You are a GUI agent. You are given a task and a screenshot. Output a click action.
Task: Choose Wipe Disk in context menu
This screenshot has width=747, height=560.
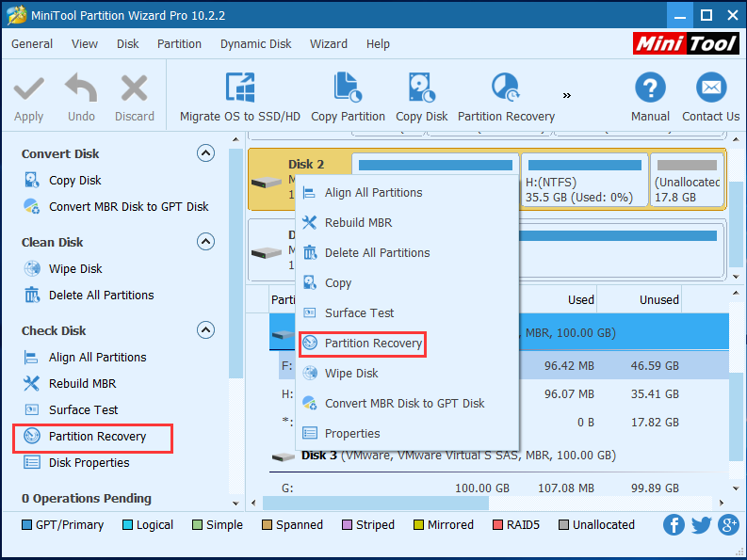click(407, 374)
